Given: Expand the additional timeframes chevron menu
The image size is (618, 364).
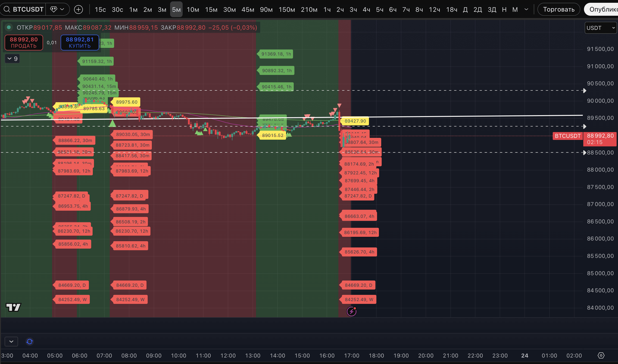Looking at the screenshot, I should coord(526,9).
